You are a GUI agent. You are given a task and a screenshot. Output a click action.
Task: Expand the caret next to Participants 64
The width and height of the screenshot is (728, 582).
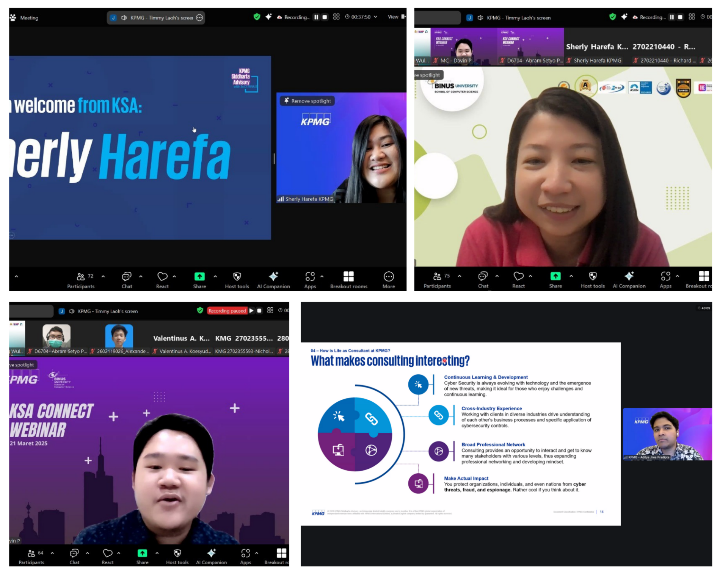coord(52,553)
